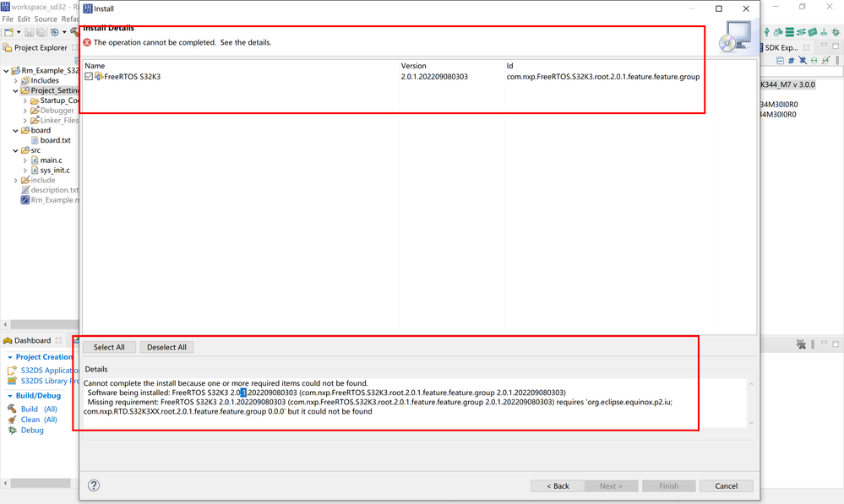Image resolution: width=844 pixels, height=504 pixels.
Task: Collapse the Project Creation section
Action: coord(9,357)
